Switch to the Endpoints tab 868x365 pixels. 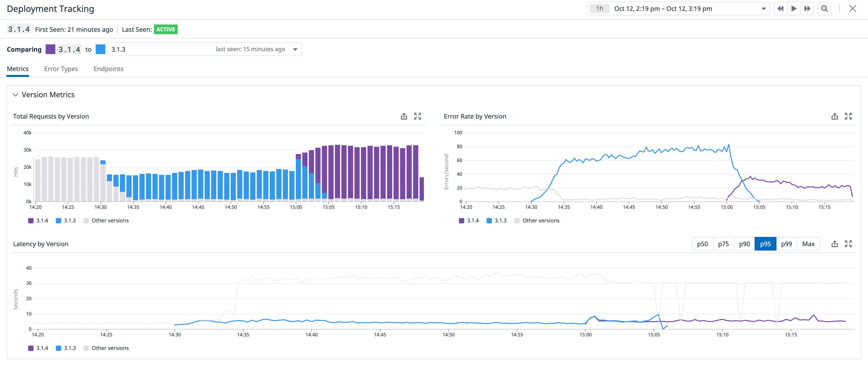point(109,69)
